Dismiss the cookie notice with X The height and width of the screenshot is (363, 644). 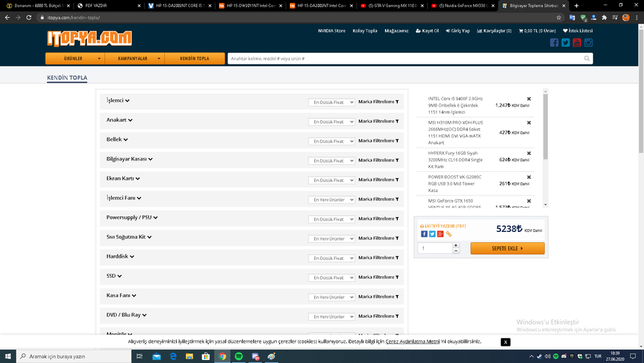(x=506, y=342)
